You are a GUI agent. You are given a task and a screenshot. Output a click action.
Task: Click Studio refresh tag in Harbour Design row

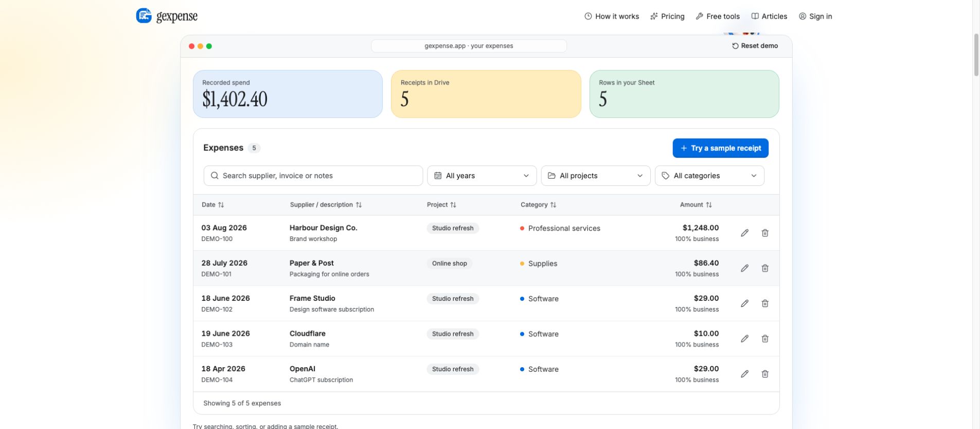pos(453,228)
